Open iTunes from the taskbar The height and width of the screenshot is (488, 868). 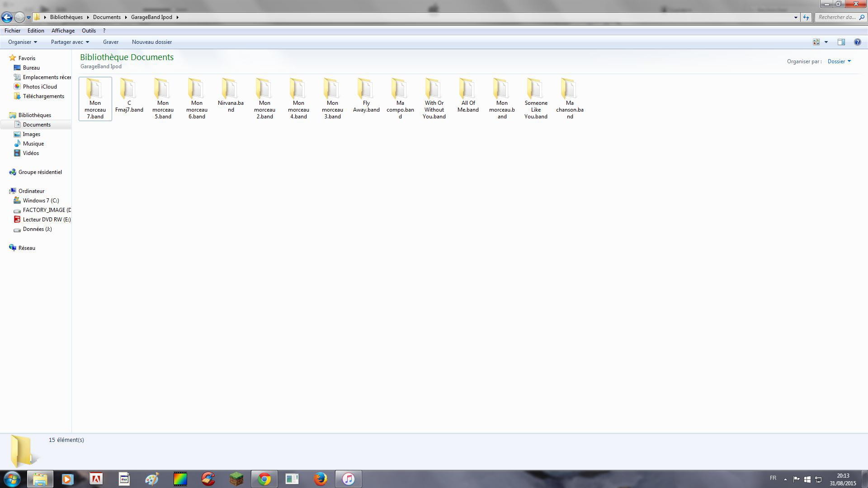348,479
